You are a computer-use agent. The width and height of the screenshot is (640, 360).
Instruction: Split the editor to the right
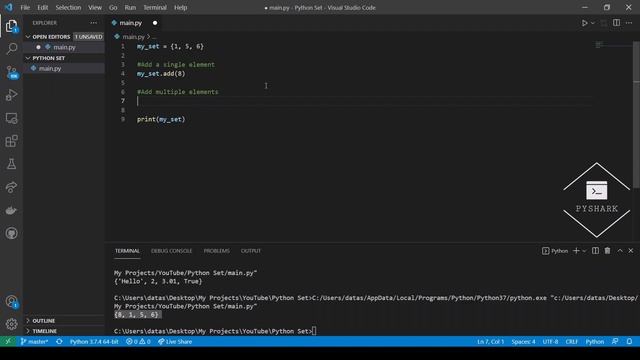click(x=616, y=23)
